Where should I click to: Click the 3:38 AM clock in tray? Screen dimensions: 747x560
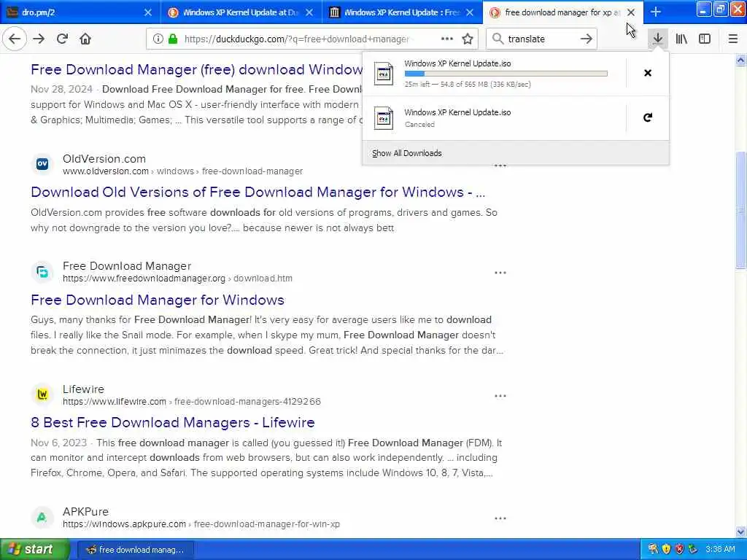720,549
